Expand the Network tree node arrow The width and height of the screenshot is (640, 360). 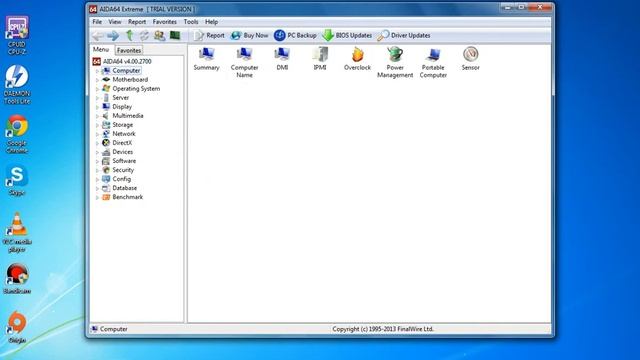(98, 134)
